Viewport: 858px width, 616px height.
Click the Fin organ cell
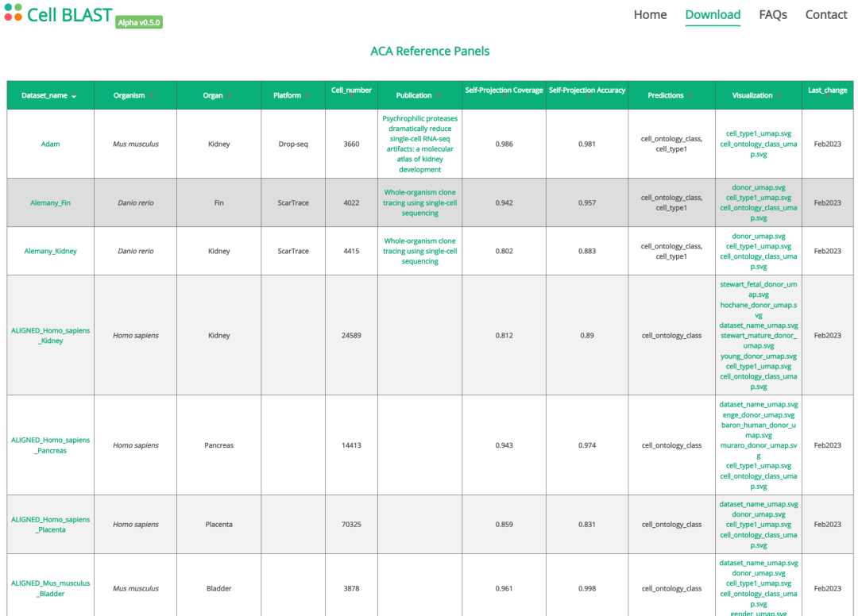tap(219, 202)
